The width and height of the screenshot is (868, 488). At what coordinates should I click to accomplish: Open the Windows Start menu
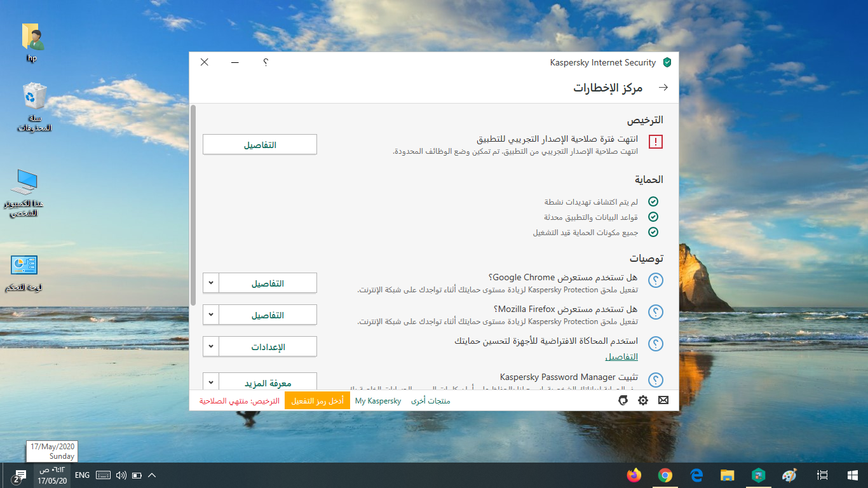(853, 475)
